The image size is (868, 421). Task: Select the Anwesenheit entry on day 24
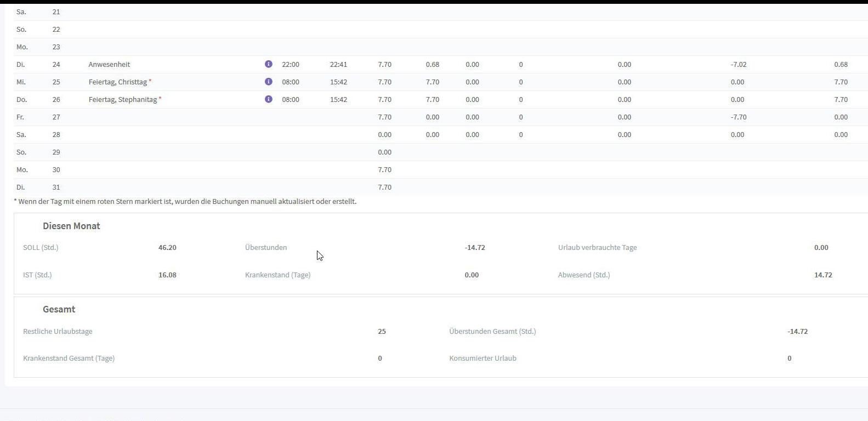pos(109,64)
